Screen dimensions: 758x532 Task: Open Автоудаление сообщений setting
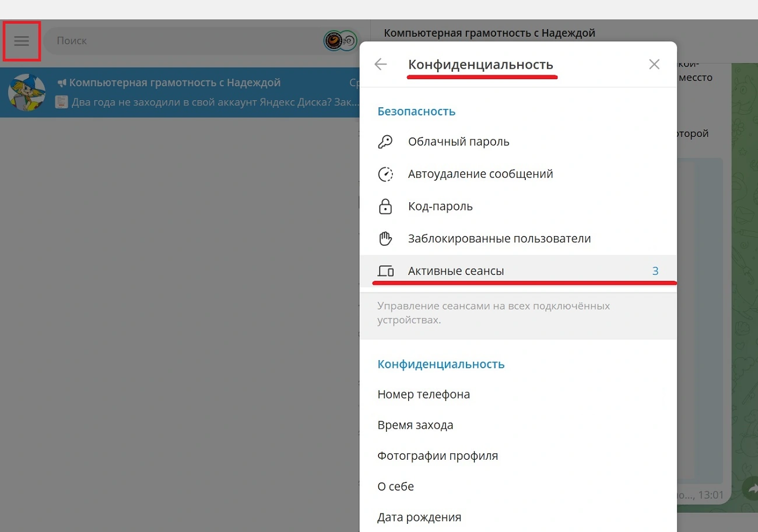coord(518,174)
